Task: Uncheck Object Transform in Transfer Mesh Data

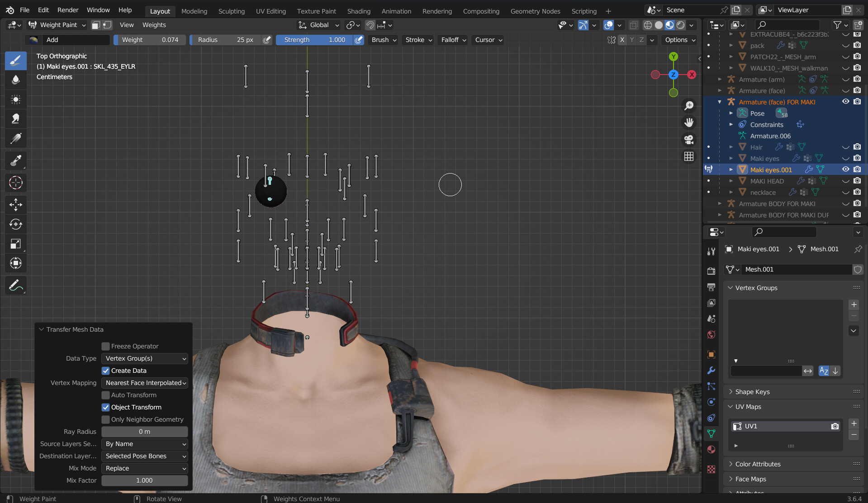Action: 105,407
